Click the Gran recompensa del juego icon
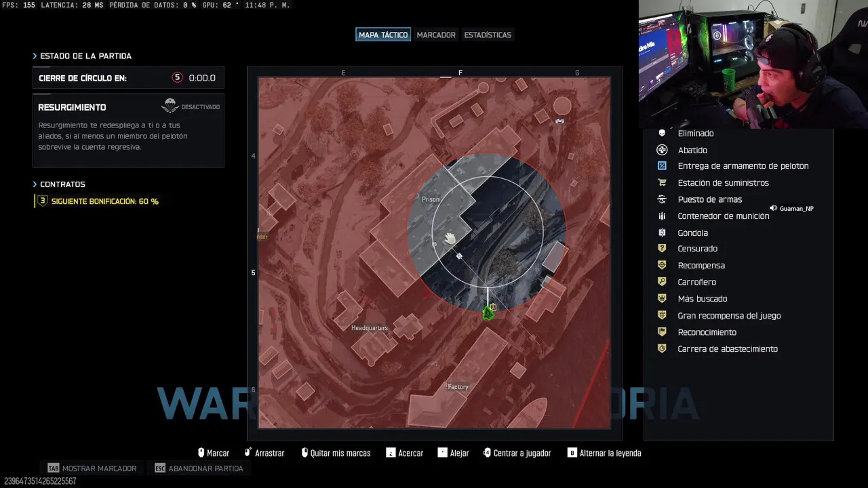The width and height of the screenshot is (868, 488). 662,315
